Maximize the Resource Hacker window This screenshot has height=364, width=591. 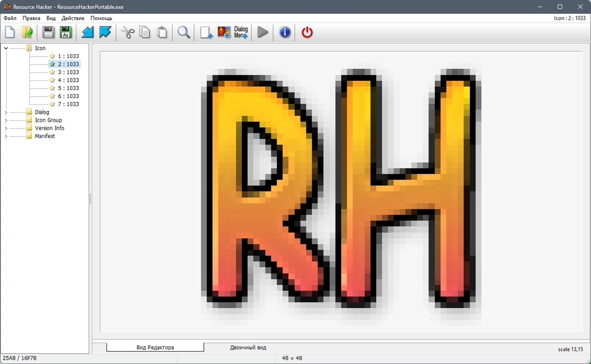tap(560, 6)
